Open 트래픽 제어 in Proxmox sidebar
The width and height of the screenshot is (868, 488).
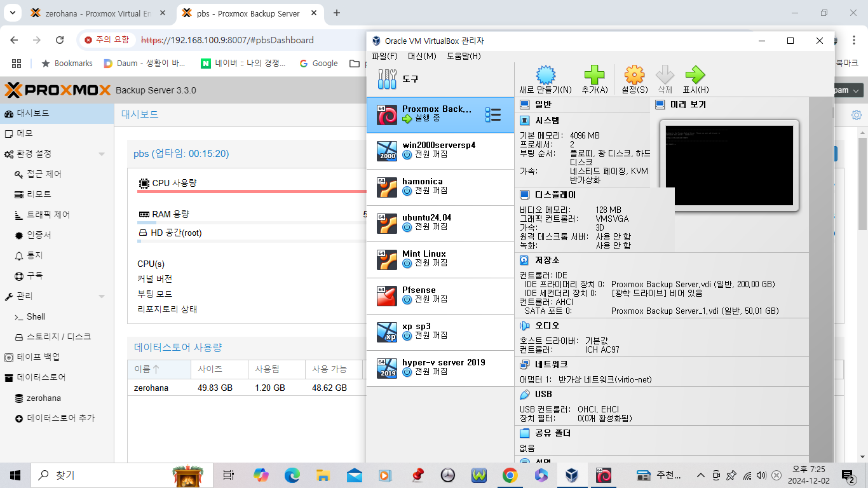click(57, 215)
